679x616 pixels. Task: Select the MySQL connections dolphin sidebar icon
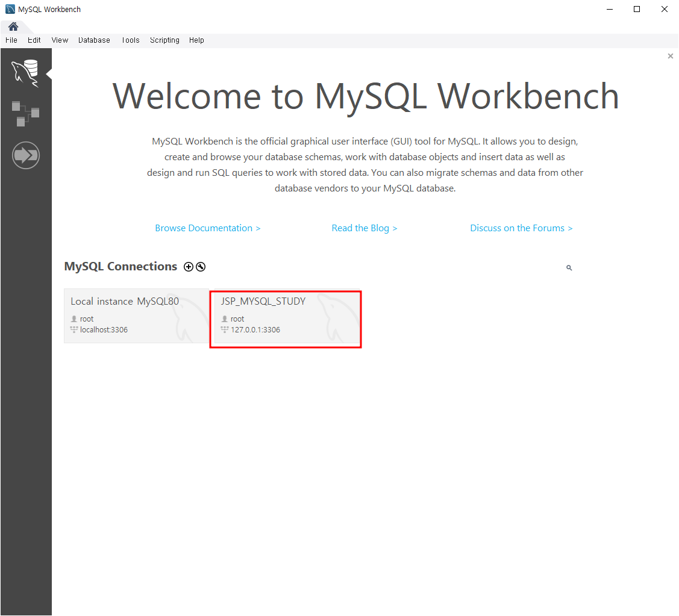click(x=25, y=73)
